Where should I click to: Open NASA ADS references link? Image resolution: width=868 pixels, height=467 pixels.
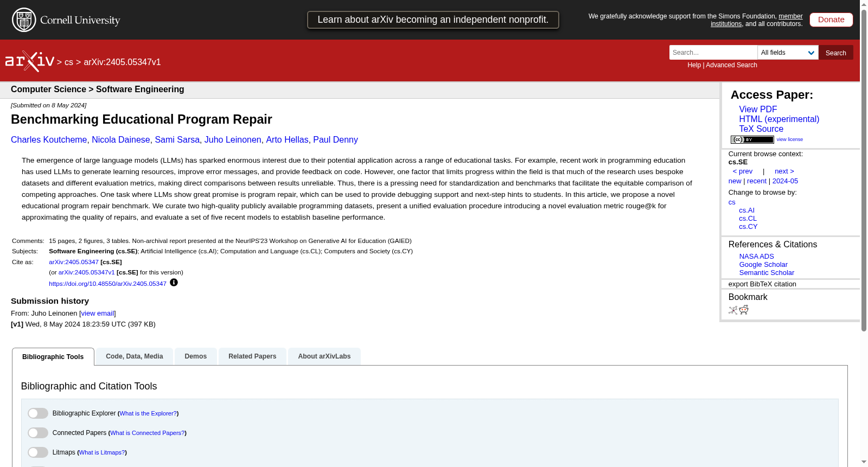click(756, 257)
